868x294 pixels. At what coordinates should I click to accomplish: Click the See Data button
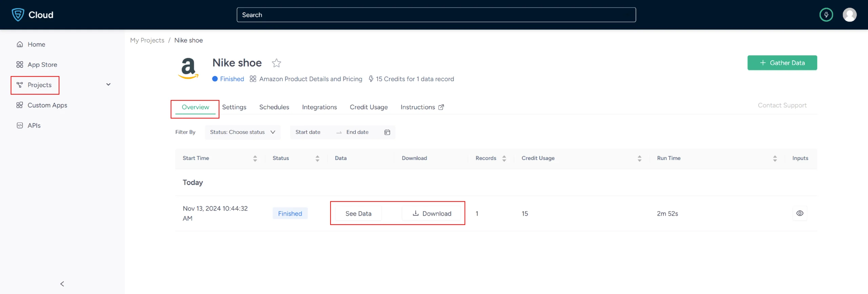click(x=358, y=214)
